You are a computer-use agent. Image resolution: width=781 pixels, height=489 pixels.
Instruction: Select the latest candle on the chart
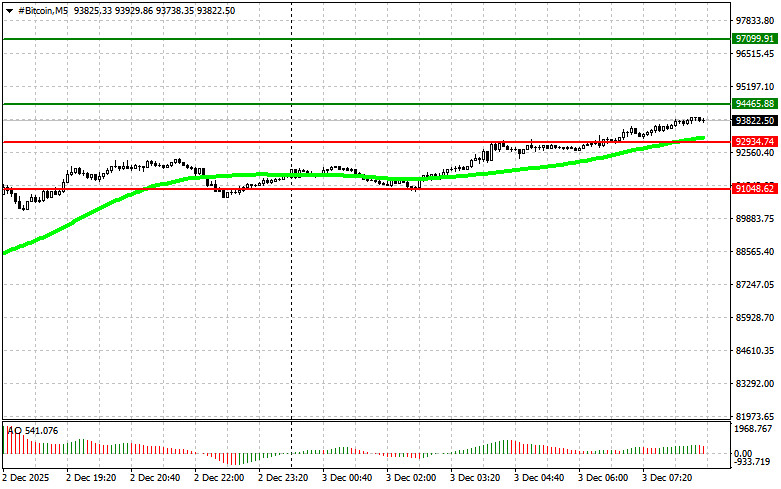click(x=702, y=120)
